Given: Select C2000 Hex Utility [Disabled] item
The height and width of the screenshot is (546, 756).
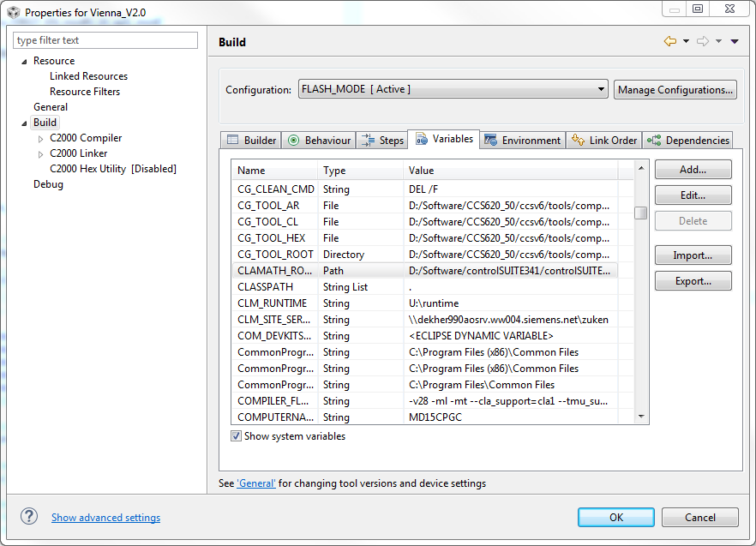Looking at the screenshot, I should (113, 169).
